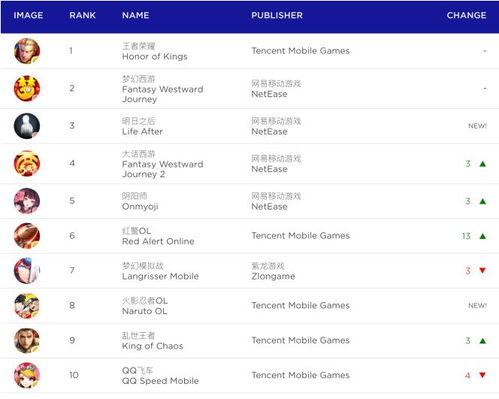
Task: Select the Red Alert Online icon
Action: point(27,236)
